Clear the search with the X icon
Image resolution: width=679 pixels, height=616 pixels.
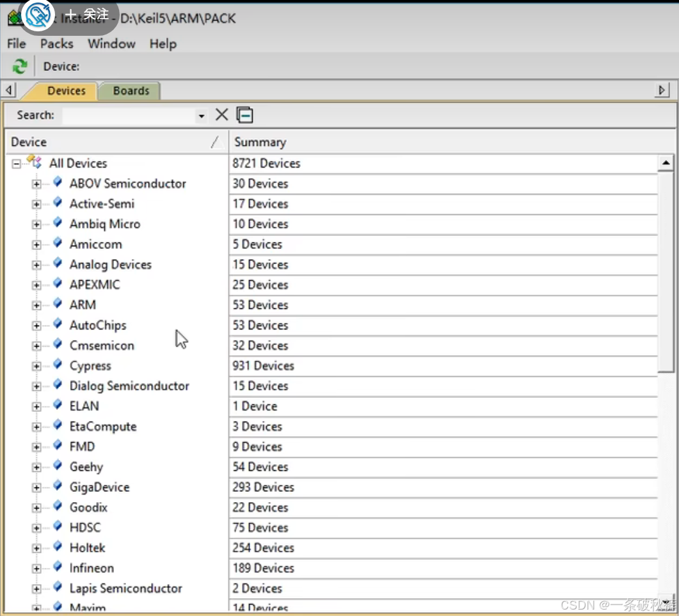pos(221,115)
